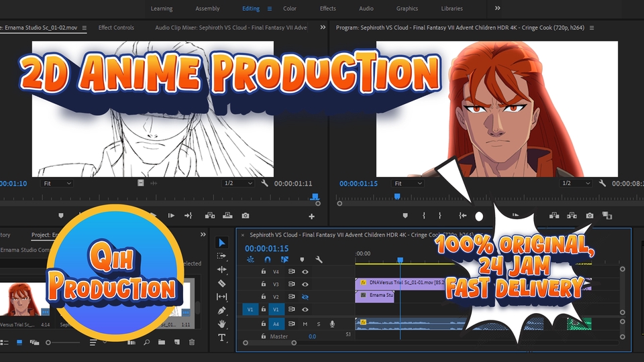Open timeline display settings wrench
The image size is (644, 362).
319,259
